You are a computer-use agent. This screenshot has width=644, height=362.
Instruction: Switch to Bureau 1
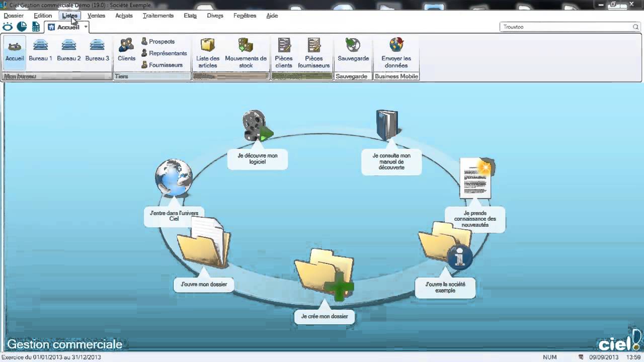point(40,50)
